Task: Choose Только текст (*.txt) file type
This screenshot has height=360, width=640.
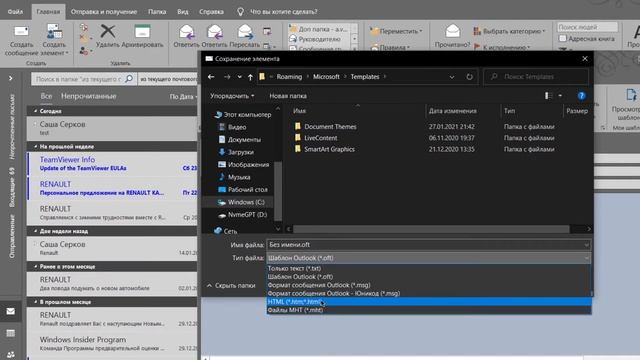Action: 429,269
